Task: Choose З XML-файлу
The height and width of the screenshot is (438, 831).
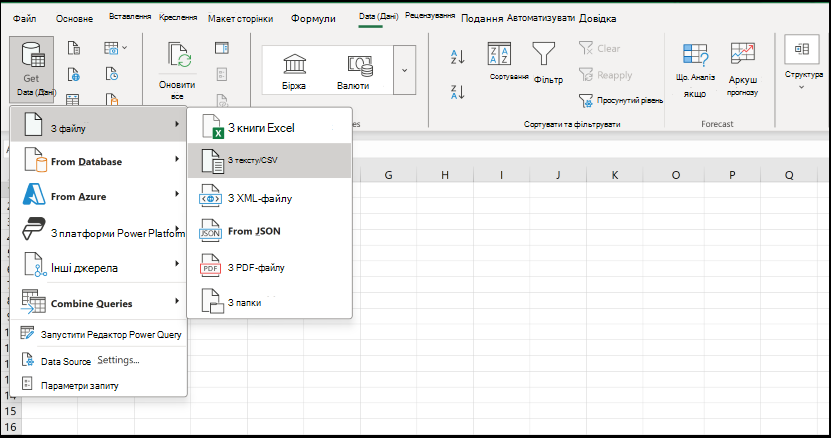Action: coord(270,198)
